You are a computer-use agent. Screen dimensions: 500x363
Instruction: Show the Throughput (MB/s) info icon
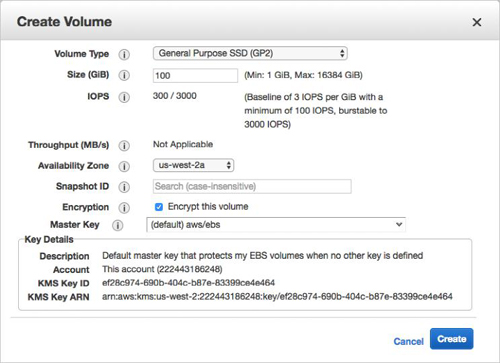tap(124, 146)
